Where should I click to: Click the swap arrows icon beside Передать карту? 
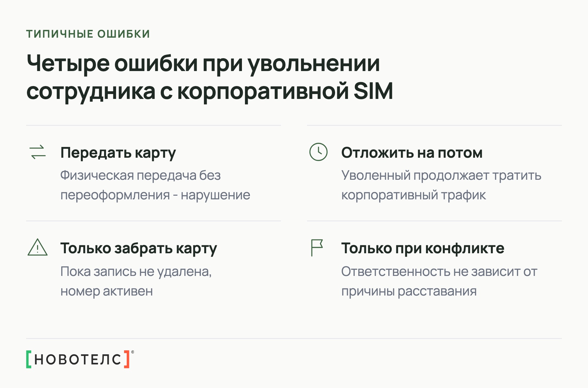[x=38, y=152]
